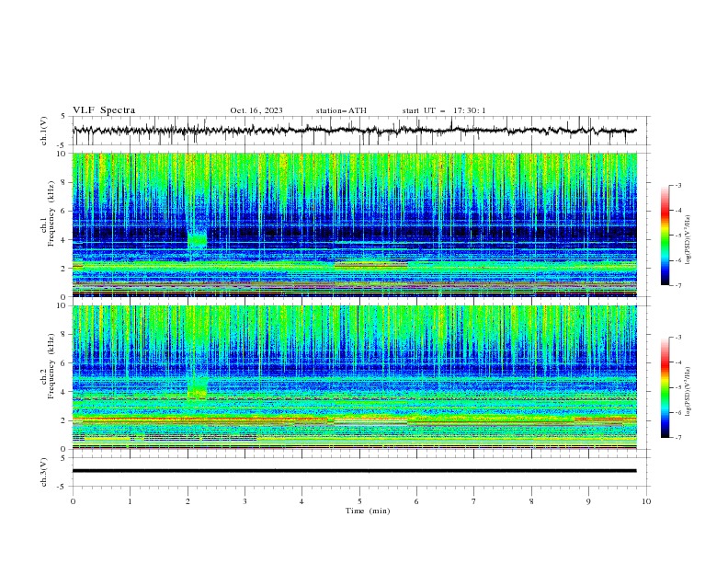The image size is (728, 563).
Task: Click the ch.3(V) axis label
Action: pos(44,472)
